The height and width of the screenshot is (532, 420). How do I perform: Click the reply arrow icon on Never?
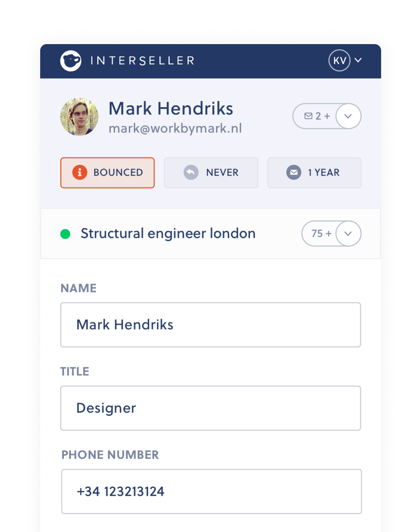click(x=191, y=173)
